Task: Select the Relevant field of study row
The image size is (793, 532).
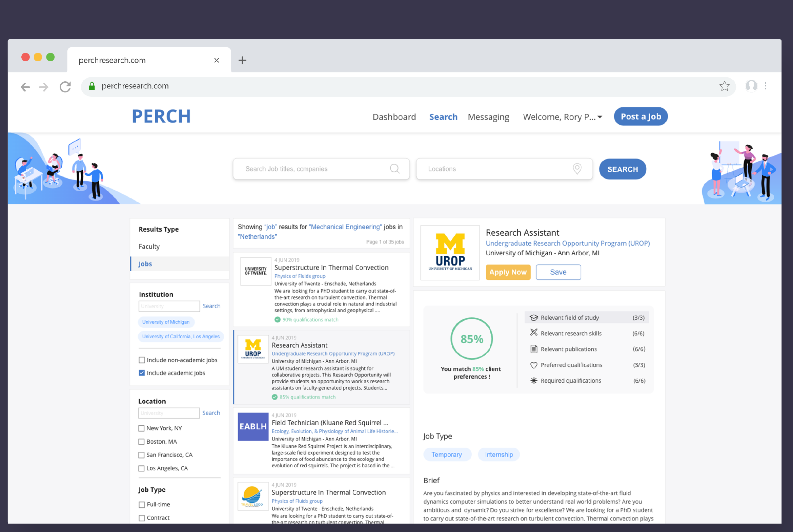Action: [x=587, y=318]
